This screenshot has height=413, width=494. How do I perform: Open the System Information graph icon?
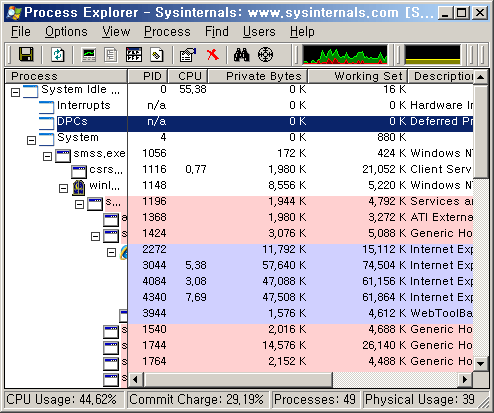pyautogui.click(x=89, y=55)
